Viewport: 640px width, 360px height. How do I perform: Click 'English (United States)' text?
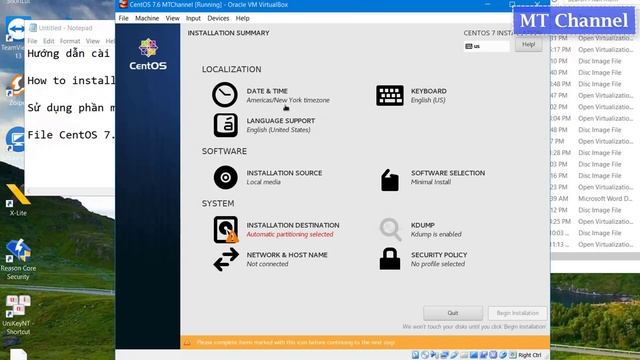point(278,130)
